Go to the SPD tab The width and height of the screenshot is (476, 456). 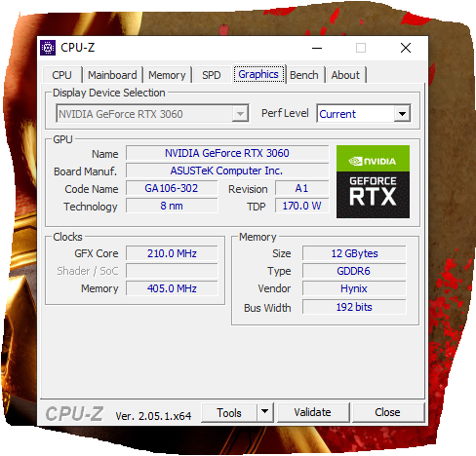tap(212, 75)
